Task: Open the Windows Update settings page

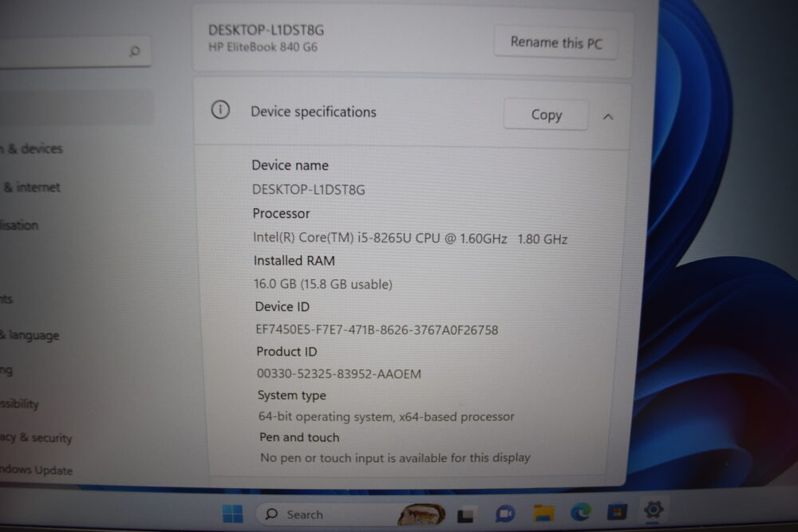Action: click(36, 470)
